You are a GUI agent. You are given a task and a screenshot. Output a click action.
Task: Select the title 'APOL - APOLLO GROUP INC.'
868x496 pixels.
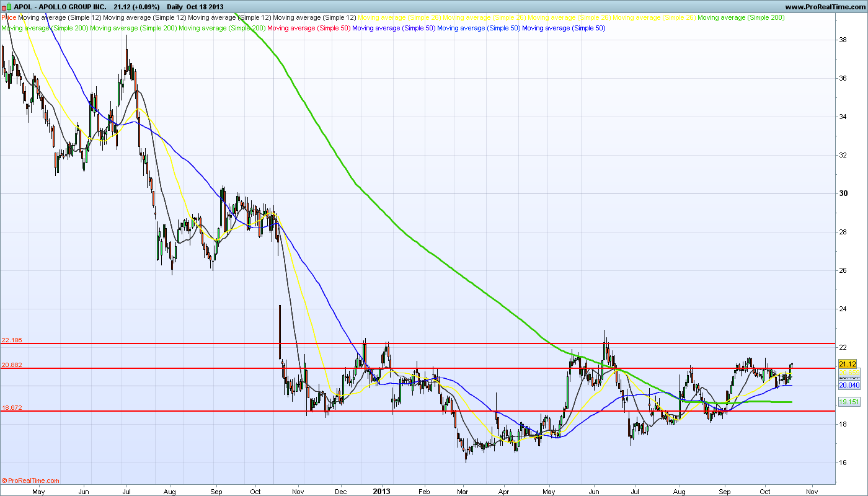pyautogui.click(x=60, y=7)
